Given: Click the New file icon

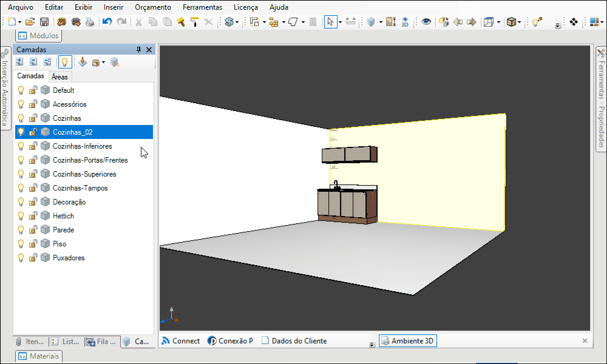Looking at the screenshot, I should tap(12, 22).
